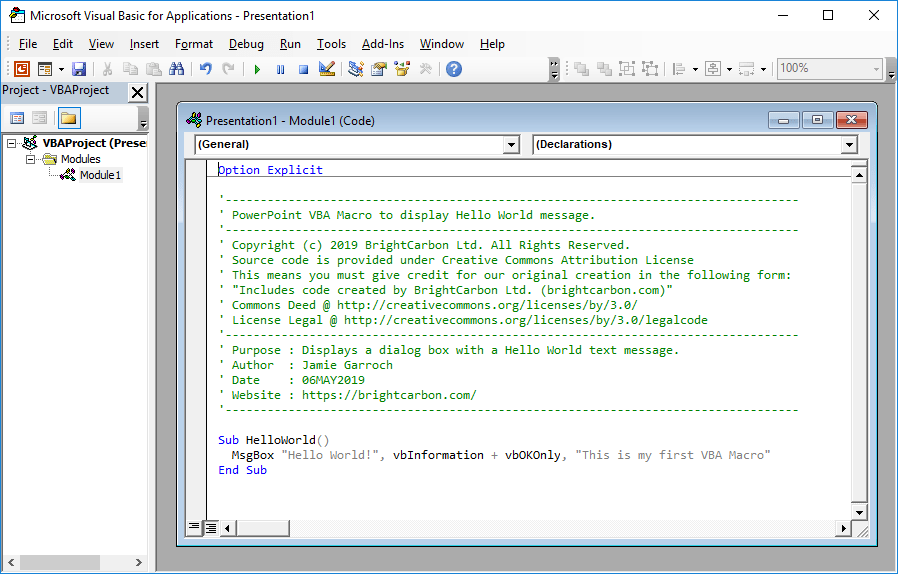Click the Paste clipboard icon
The width and height of the screenshot is (898, 574).
153,69
